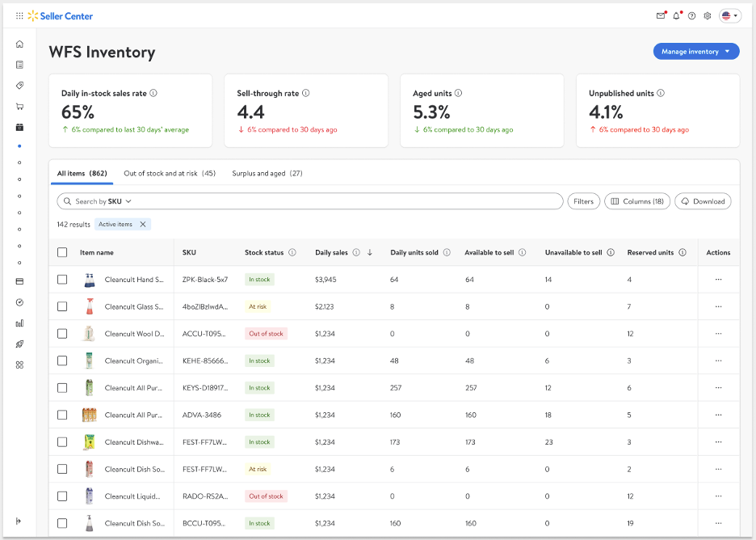Select the Cleancult Organi... row checkbox
756x540 pixels.
pyautogui.click(x=62, y=361)
